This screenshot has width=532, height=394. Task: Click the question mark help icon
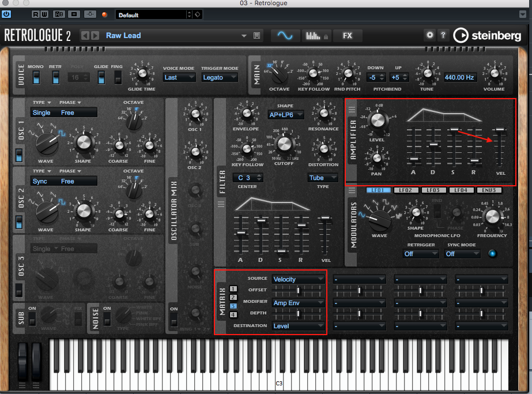click(443, 35)
